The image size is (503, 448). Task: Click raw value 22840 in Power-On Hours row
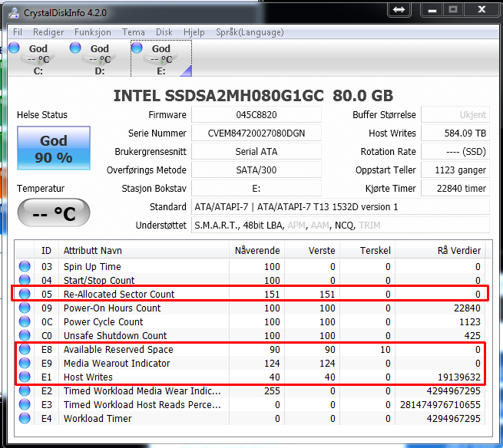(x=467, y=308)
